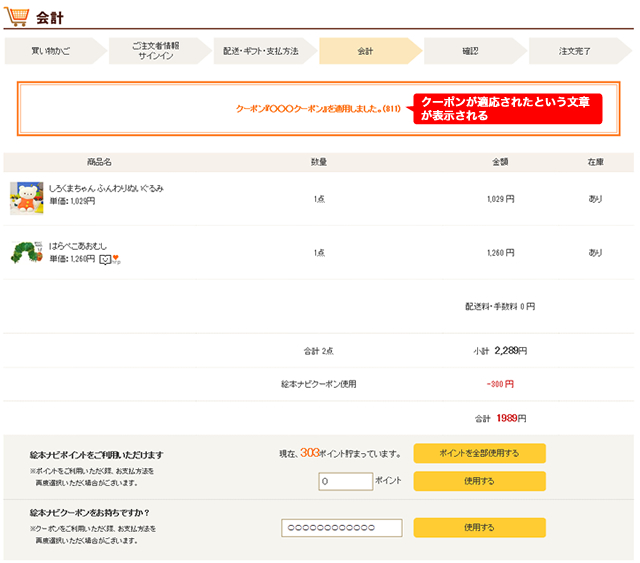Viewport: 640px width, 563px height.
Task: Focus the points amount input field
Action: click(x=345, y=481)
